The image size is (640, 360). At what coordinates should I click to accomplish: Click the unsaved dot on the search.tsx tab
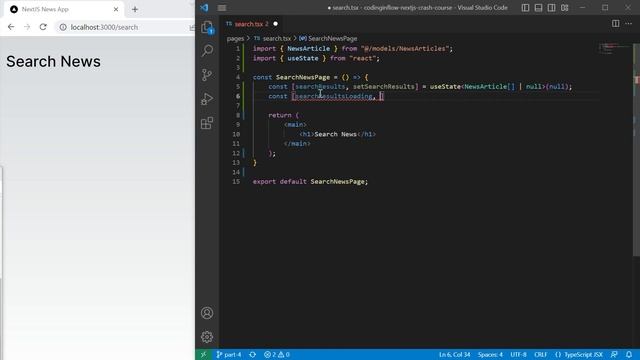pos(276,24)
